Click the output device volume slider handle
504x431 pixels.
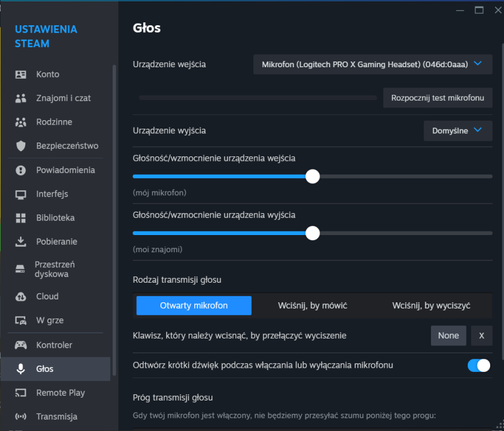point(313,233)
